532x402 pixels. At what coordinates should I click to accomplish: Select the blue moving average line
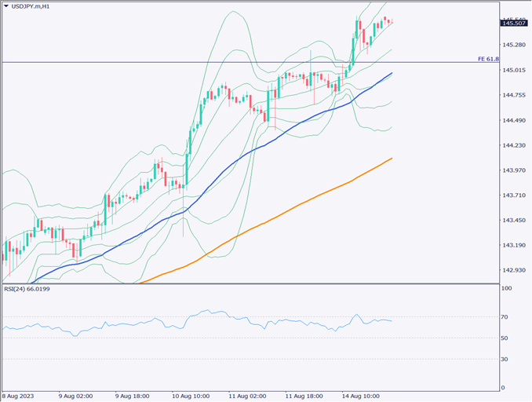pyautogui.click(x=235, y=166)
